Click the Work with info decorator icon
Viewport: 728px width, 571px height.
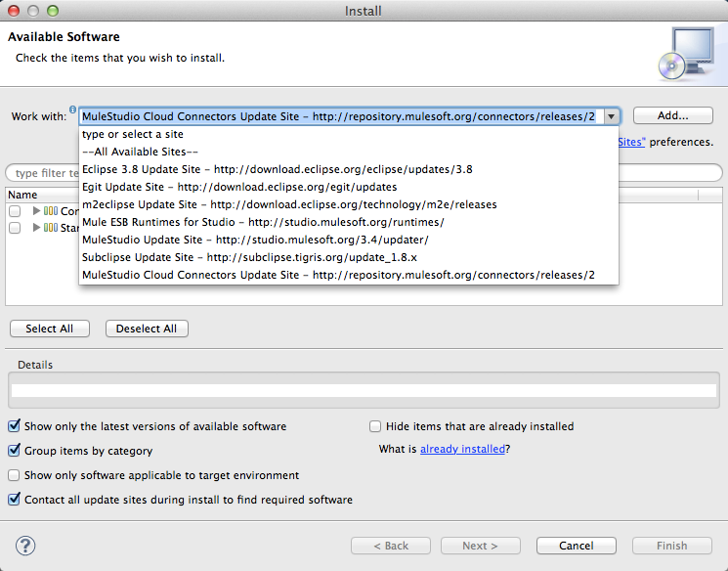pyautogui.click(x=73, y=110)
